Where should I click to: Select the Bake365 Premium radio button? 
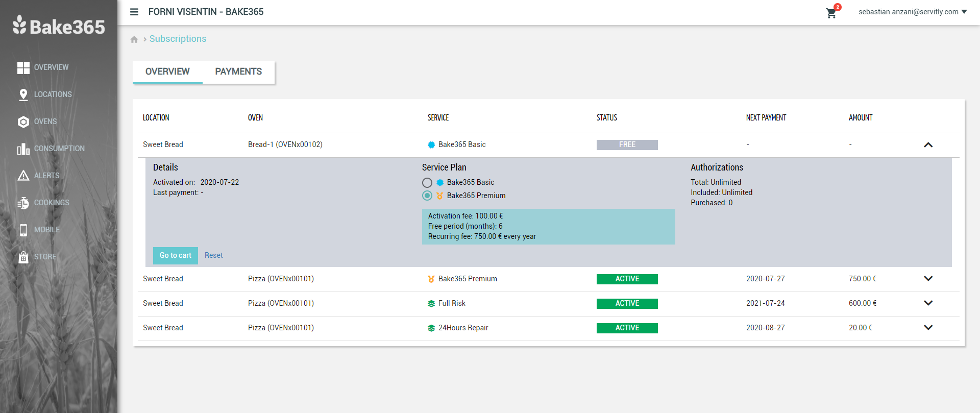click(x=427, y=196)
